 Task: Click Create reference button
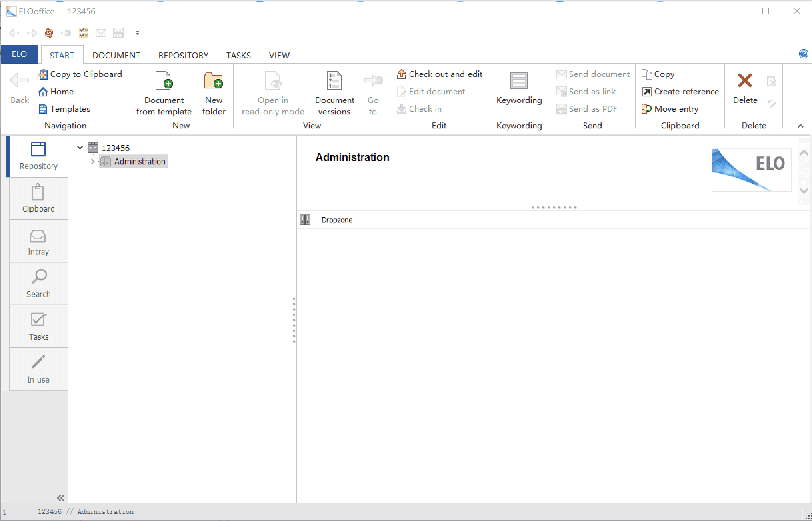tap(680, 91)
